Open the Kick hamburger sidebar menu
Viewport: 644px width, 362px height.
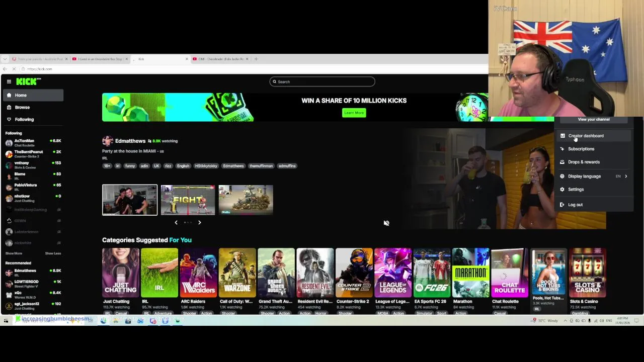click(9, 81)
